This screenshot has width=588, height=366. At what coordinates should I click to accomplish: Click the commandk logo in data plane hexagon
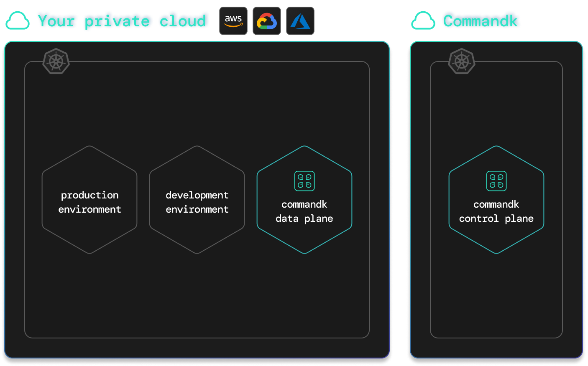click(304, 181)
